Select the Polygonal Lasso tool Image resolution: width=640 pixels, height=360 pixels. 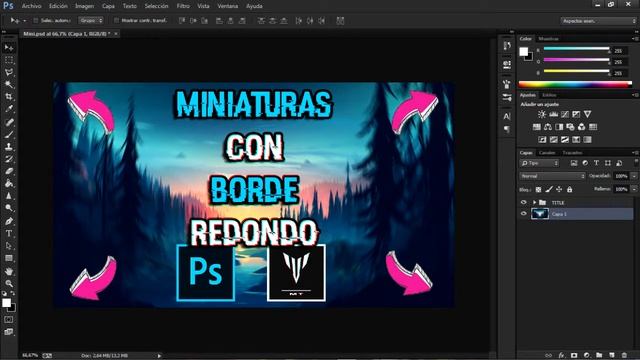click(9, 72)
